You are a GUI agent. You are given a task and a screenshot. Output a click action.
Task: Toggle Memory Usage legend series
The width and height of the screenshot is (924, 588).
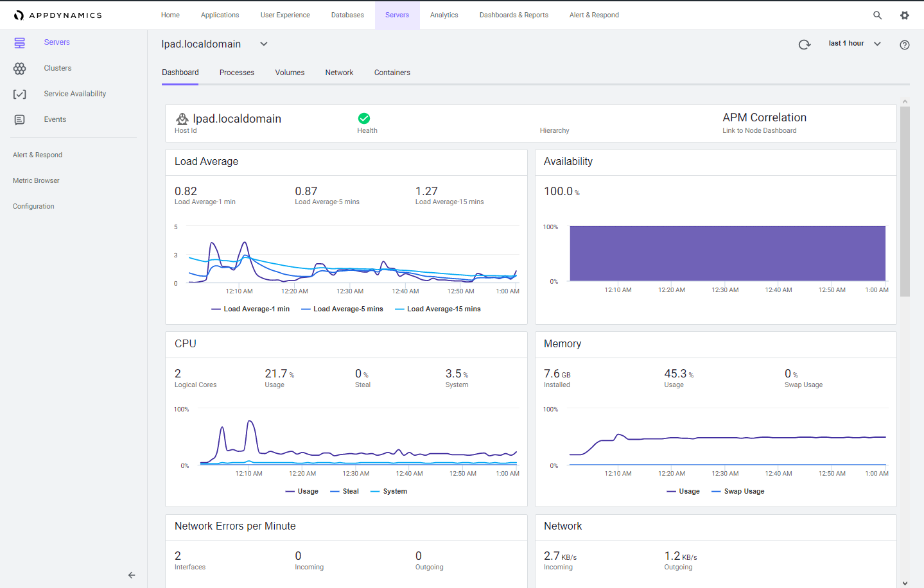pos(683,491)
